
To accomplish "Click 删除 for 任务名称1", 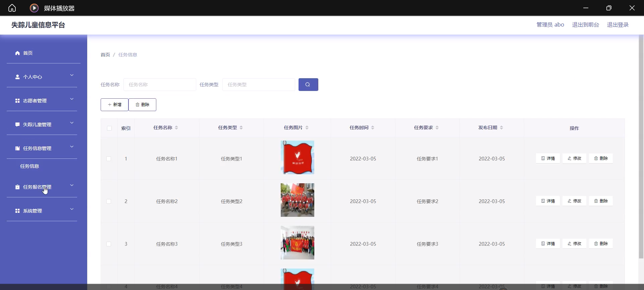I will [x=601, y=158].
